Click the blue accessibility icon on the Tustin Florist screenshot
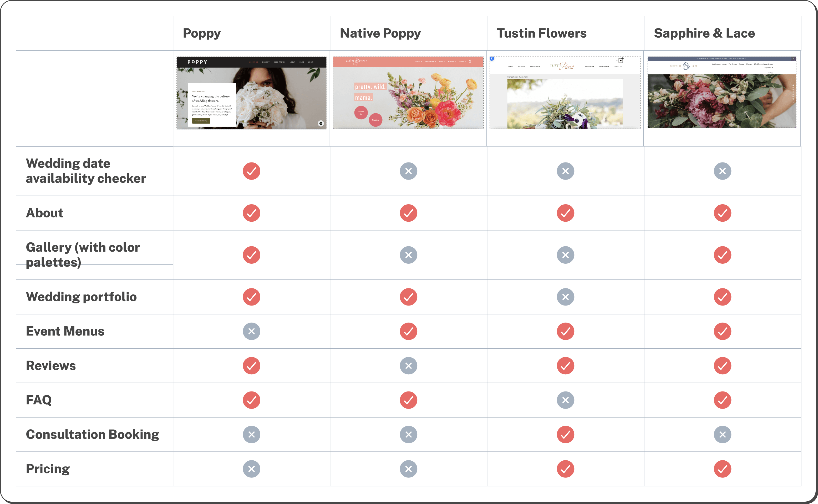The image size is (818, 504). tap(492, 59)
